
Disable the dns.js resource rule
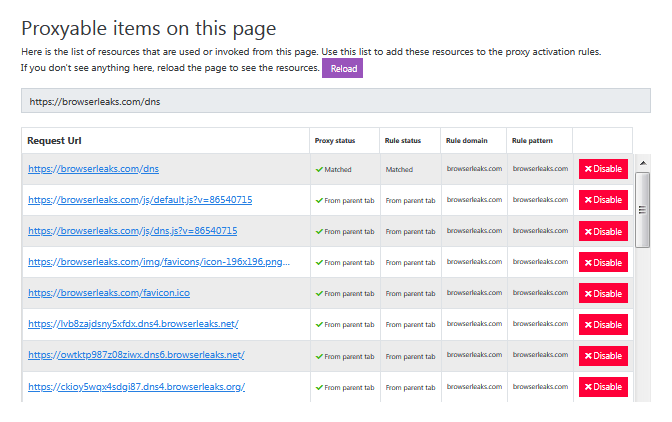tap(603, 231)
